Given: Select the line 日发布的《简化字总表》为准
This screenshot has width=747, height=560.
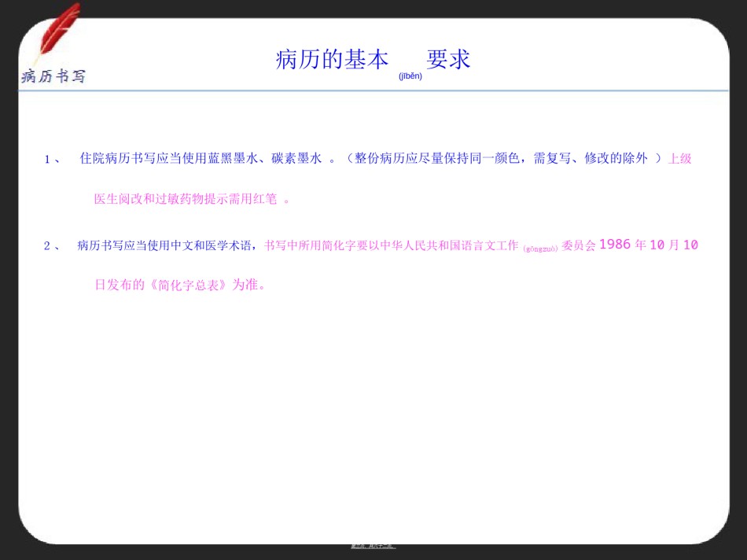Looking at the screenshot, I should 177,285.
